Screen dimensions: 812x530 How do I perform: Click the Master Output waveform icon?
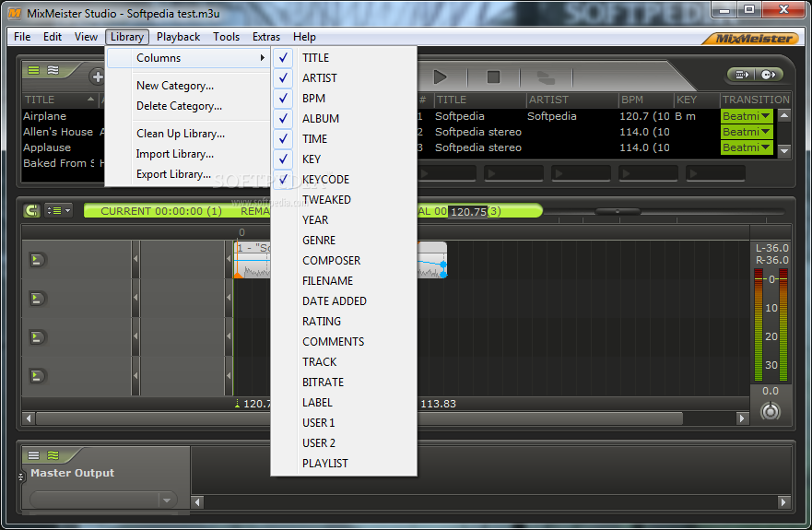pyautogui.click(x=53, y=455)
